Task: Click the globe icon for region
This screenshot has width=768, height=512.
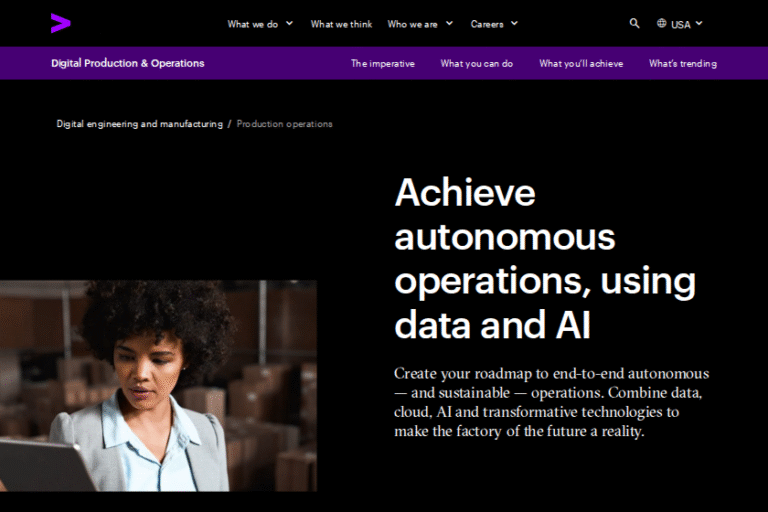Action: (x=662, y=23)
